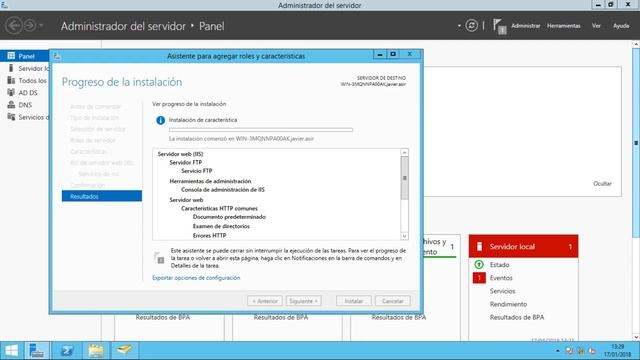Image resolution: width=640 pixels, height=360 pixels.
Task: Go back with the navigation back arrow
Action: [14, 26]
